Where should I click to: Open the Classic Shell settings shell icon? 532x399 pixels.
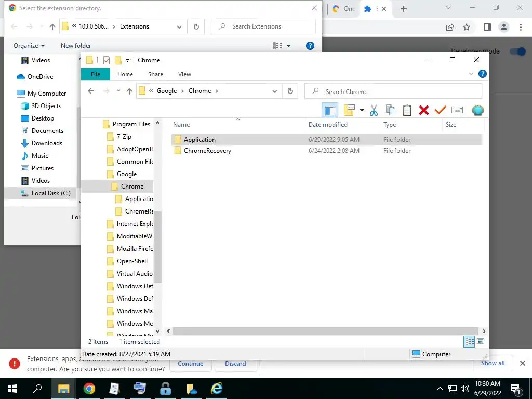478,110
